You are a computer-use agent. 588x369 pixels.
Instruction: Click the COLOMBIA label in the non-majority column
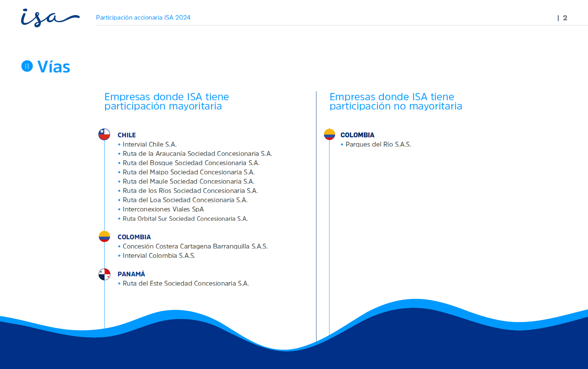coord(357,135)
